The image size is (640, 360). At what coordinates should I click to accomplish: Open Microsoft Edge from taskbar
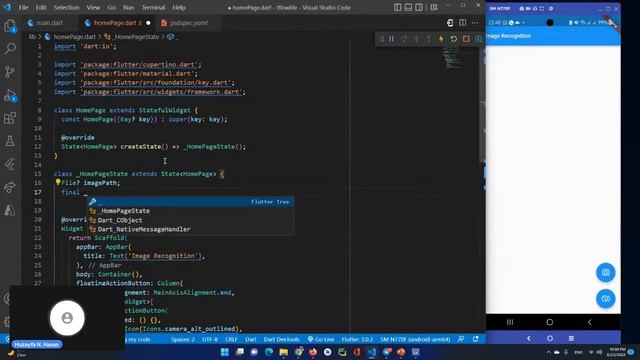point(269,352)
